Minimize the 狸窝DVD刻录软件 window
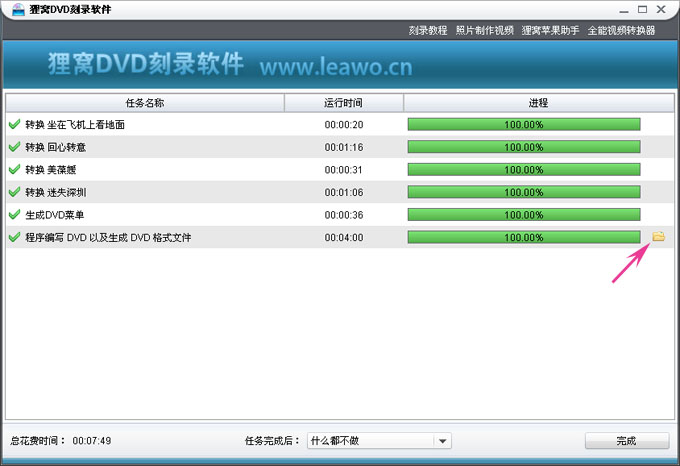This screenshot has width=680, height=466. [x=624, y=10]
